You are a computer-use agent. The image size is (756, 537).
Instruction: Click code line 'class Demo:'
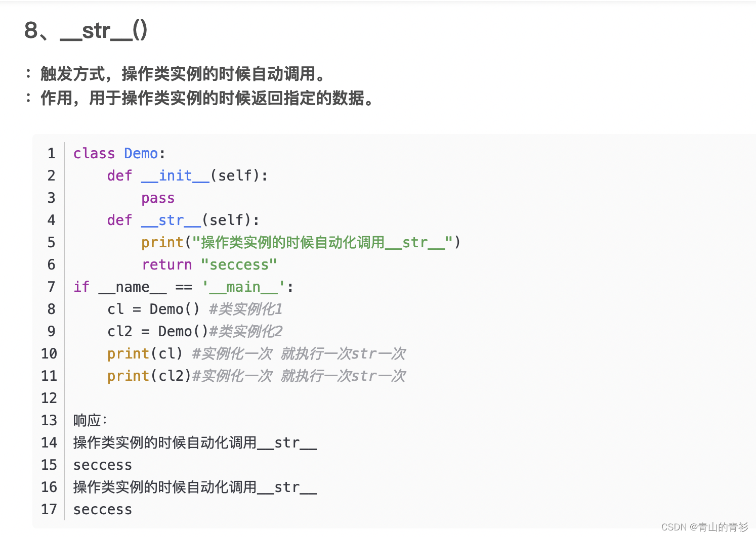point(119,153)
